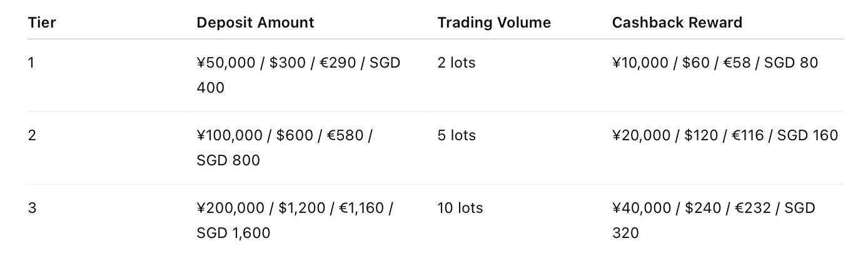
Task: Select the Tier 1 row number cell
Action: tap(31, 63)
